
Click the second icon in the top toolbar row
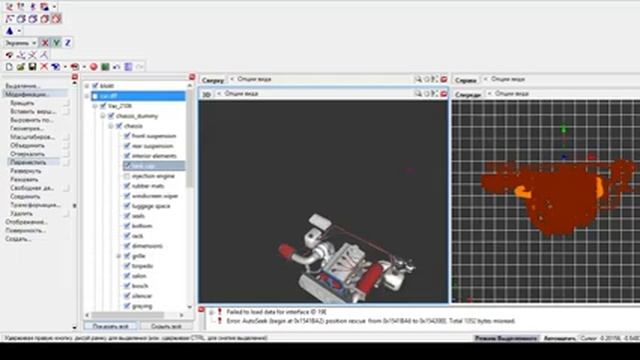pyautogui.click(x=21, y=7)
